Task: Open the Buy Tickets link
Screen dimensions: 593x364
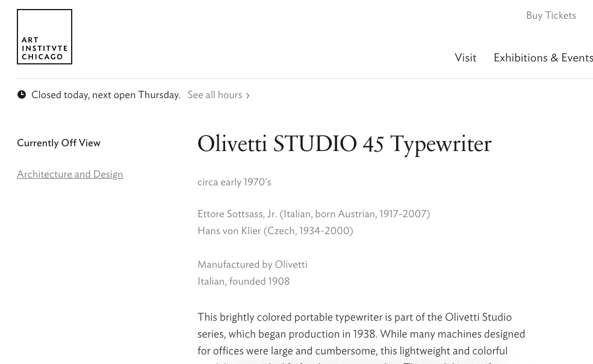Action: coord(551,16)
